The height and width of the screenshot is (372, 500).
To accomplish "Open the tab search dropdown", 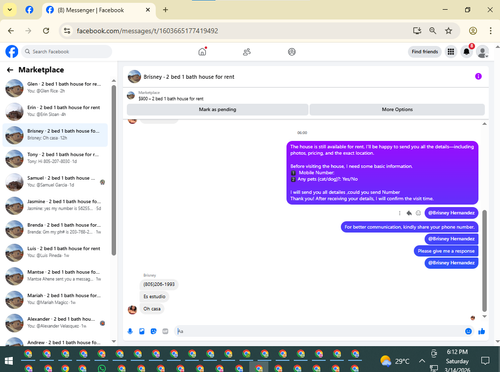I will click(x=10, y=10).
